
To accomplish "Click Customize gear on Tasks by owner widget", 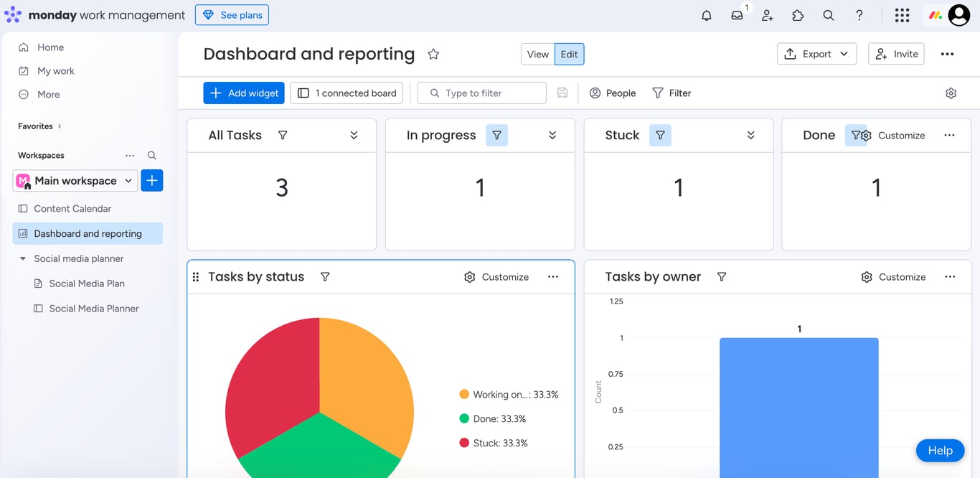I will click(866, 276).
